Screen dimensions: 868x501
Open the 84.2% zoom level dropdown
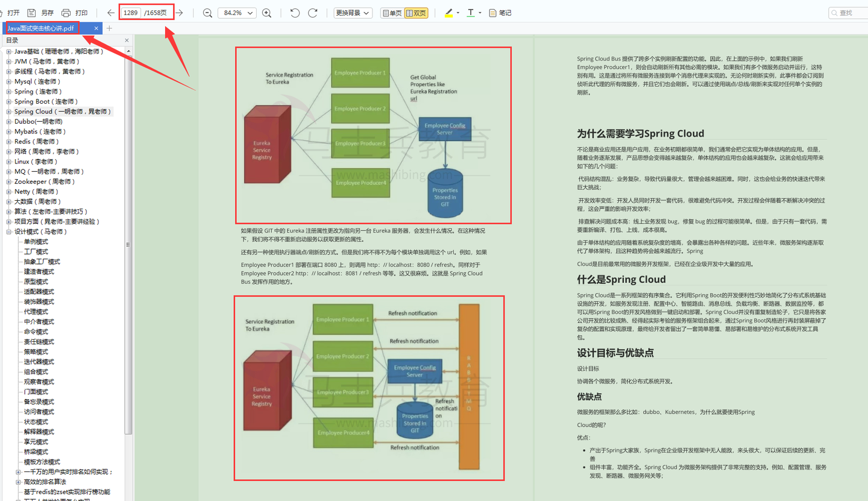point(237,13)
